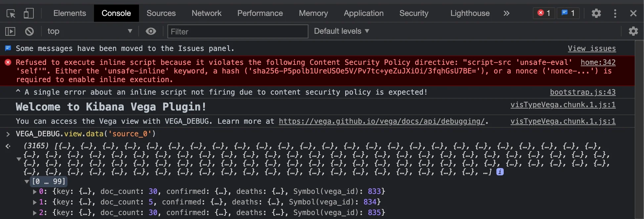This screenshot has width=644, height=219.
Task: Expand array item 2 object
Action: coord(35,213)
